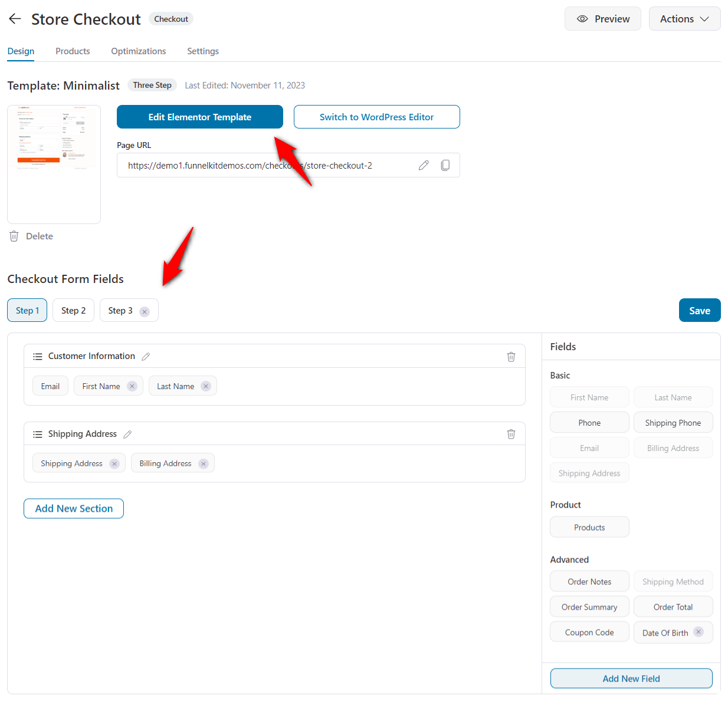The height and width of the screenshot is (701, 728).
Task: Open the Edit Elementor Template button
Action: [x=199, y=117]
